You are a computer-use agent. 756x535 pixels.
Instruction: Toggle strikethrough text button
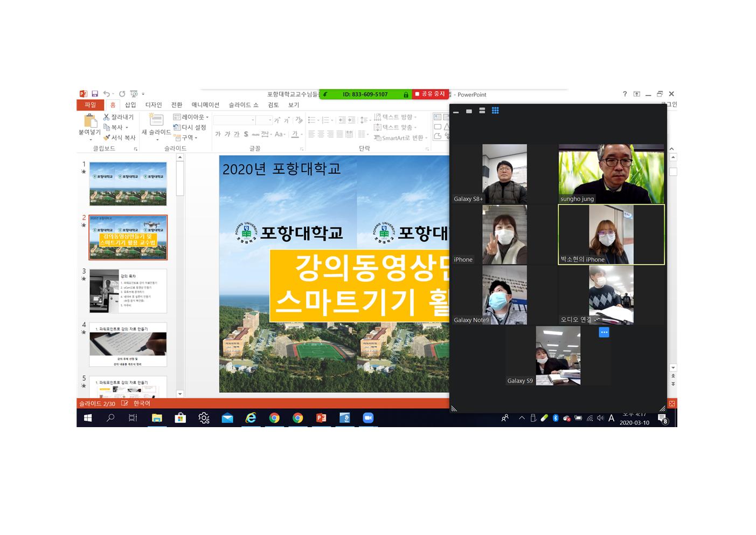click(255, 134)
